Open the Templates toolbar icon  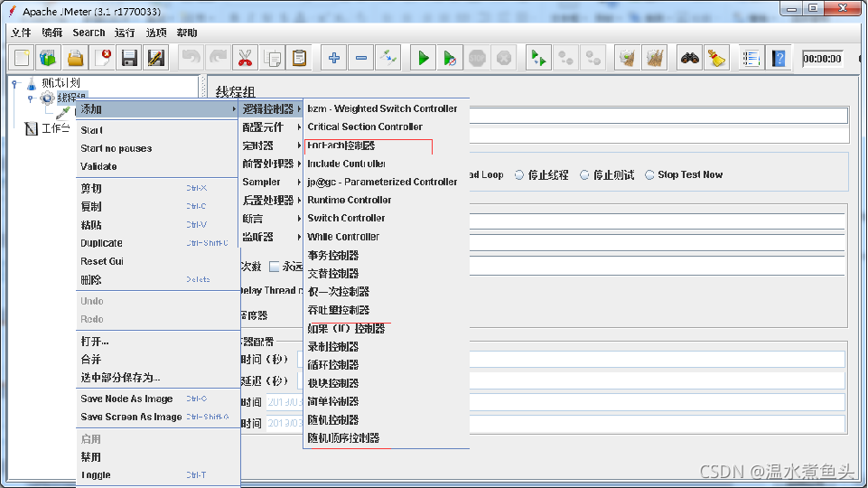(48, 58)
